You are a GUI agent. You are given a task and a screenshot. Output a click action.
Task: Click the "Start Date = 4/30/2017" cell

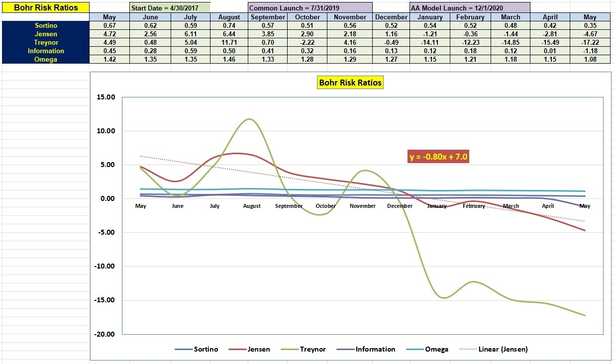170,8
